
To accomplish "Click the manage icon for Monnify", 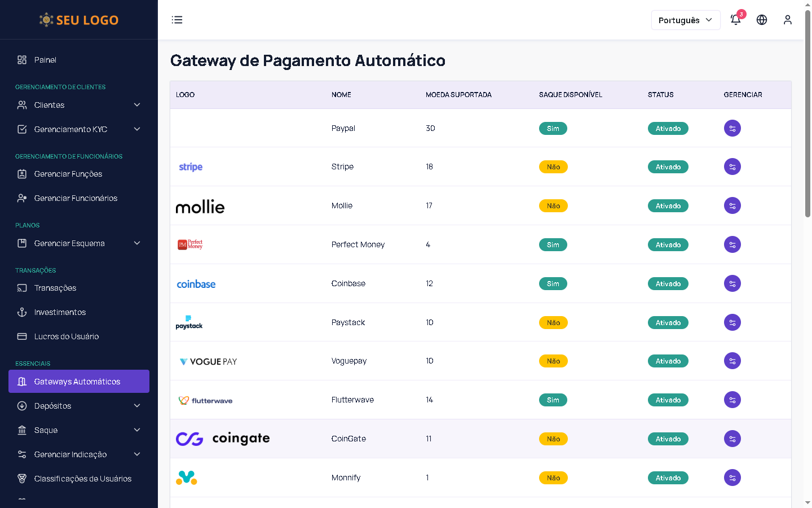I will (732, 478).
